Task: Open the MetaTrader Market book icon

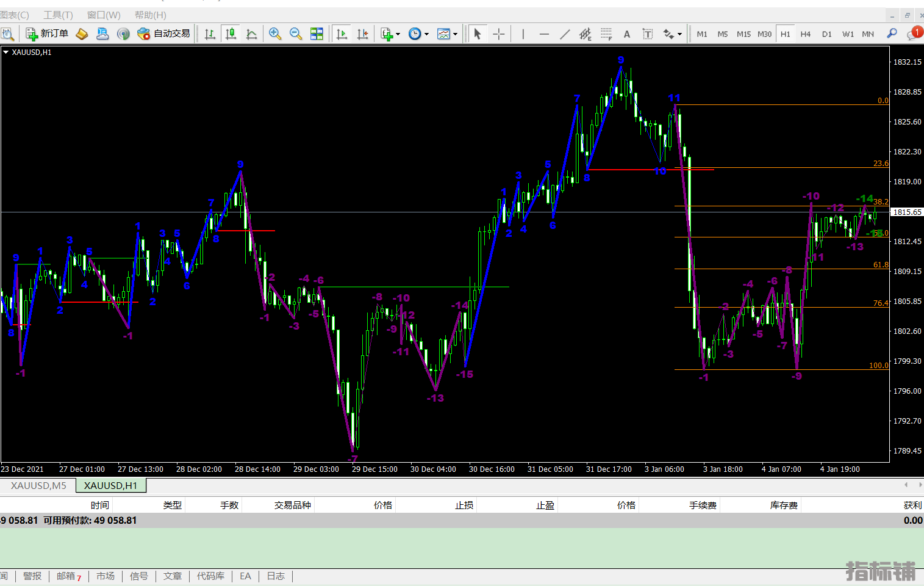Action: tap(82, 34)
